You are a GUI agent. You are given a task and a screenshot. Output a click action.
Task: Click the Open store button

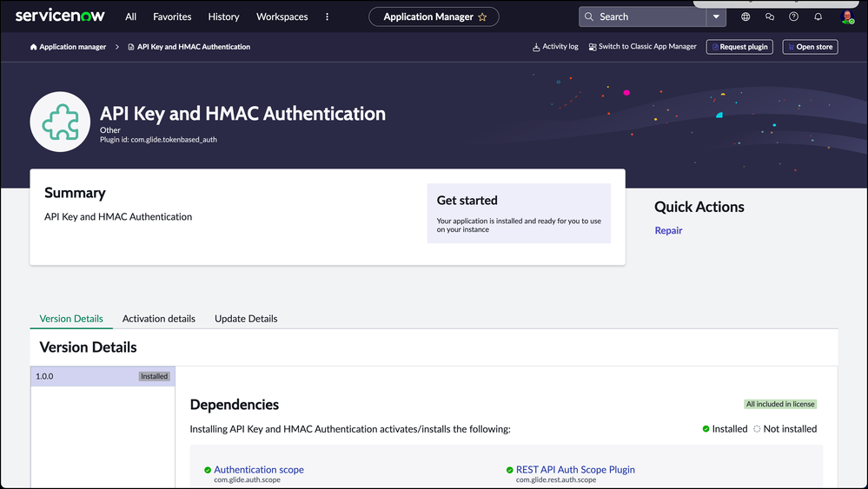click(x=811, y=47)
